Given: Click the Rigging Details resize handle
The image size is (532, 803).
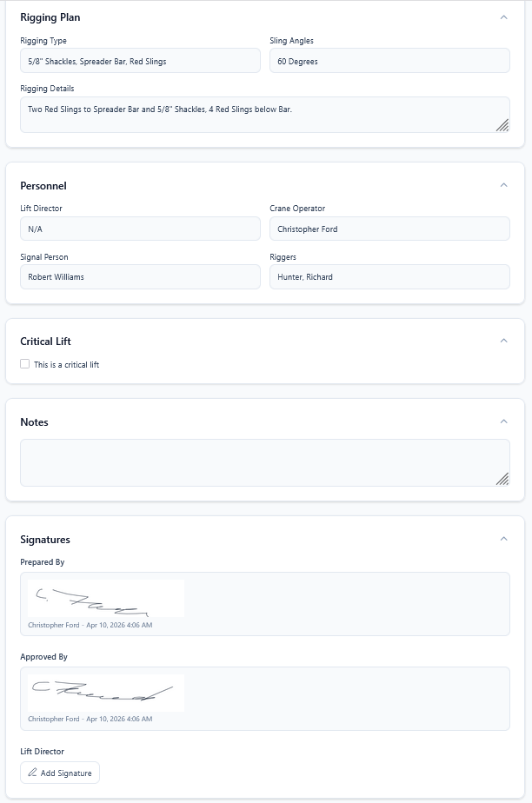Looking at the screenshot, I should [x=502, y=126].
